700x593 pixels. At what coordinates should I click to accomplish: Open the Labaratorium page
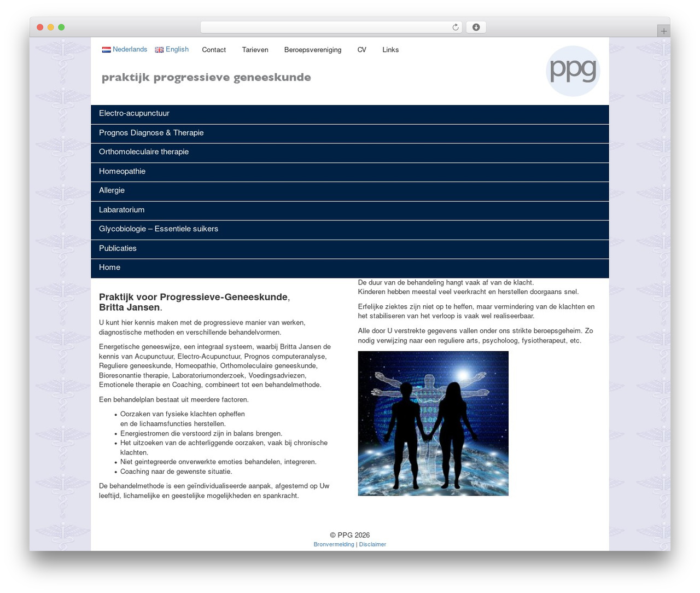350,211
